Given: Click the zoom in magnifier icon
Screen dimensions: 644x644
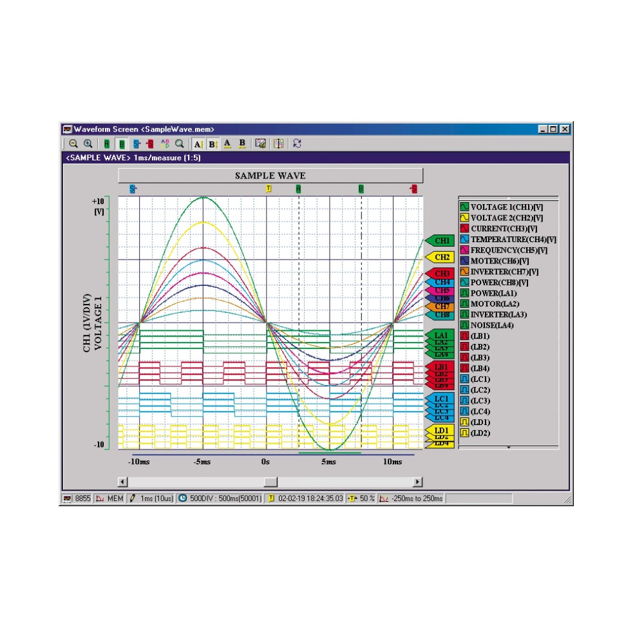Looking at the screenshot, I should coord(88,144).
